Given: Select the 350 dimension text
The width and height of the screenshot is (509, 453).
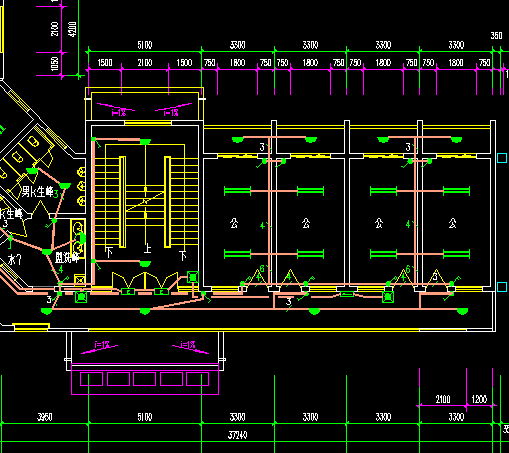Looking at the screenshot, I should 496,36.
